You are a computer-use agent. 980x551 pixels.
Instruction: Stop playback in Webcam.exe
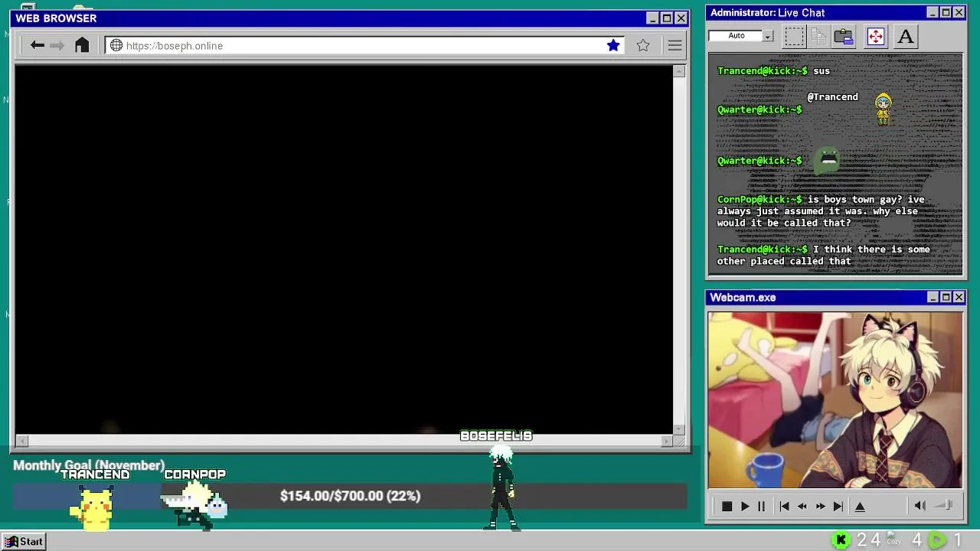727,506
